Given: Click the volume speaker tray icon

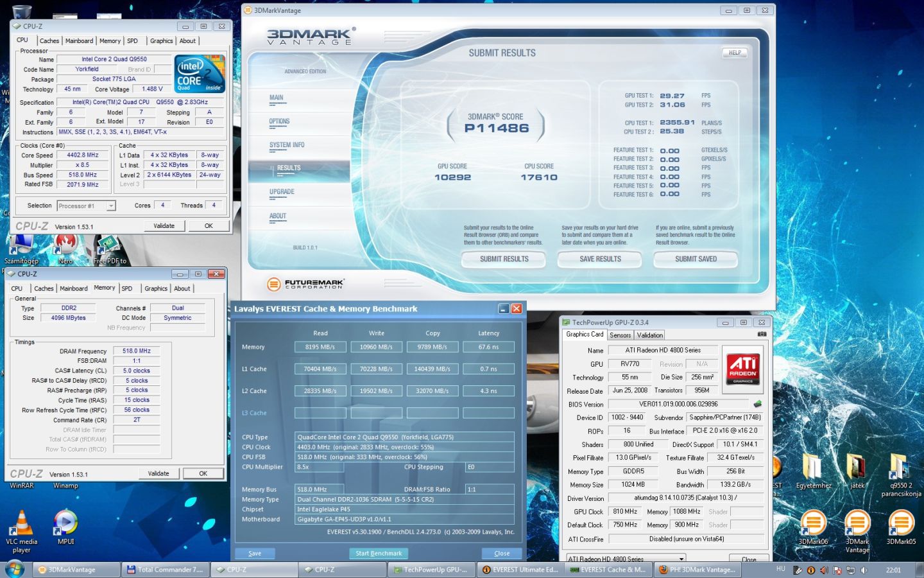Looking at the screenshot, I should tap(864, 570).
